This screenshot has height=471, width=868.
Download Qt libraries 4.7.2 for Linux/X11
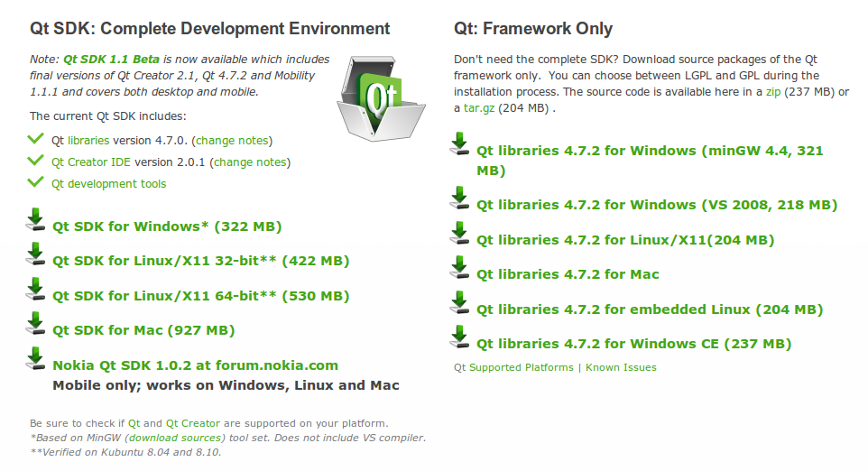point(625,240)
